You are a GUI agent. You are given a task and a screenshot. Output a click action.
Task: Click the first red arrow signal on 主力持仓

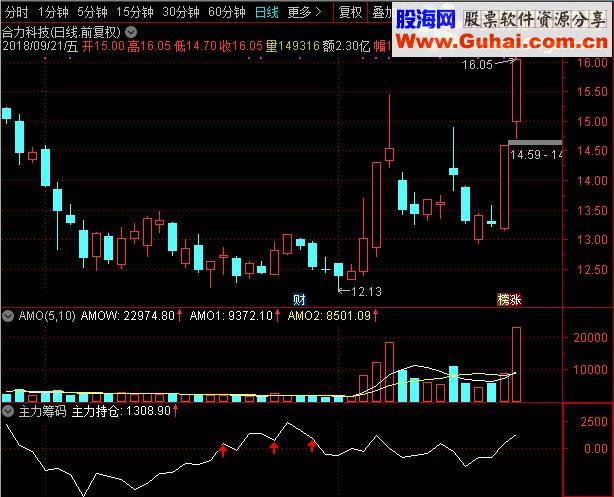click(x=223, y=451)
